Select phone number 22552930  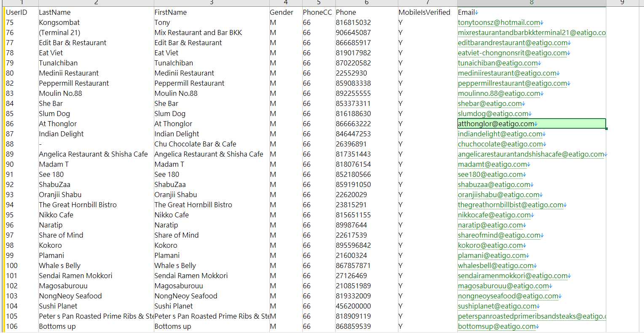[367, 73]
